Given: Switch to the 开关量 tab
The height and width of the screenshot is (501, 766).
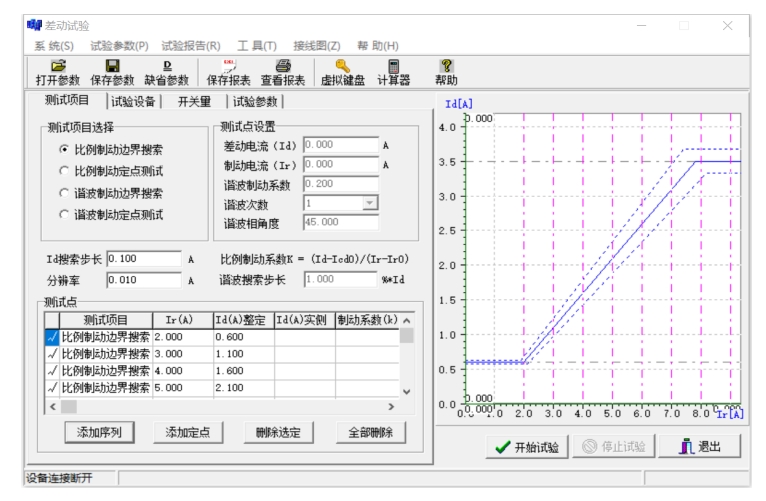Looking at the screenshot, I should tap(194, 101).
